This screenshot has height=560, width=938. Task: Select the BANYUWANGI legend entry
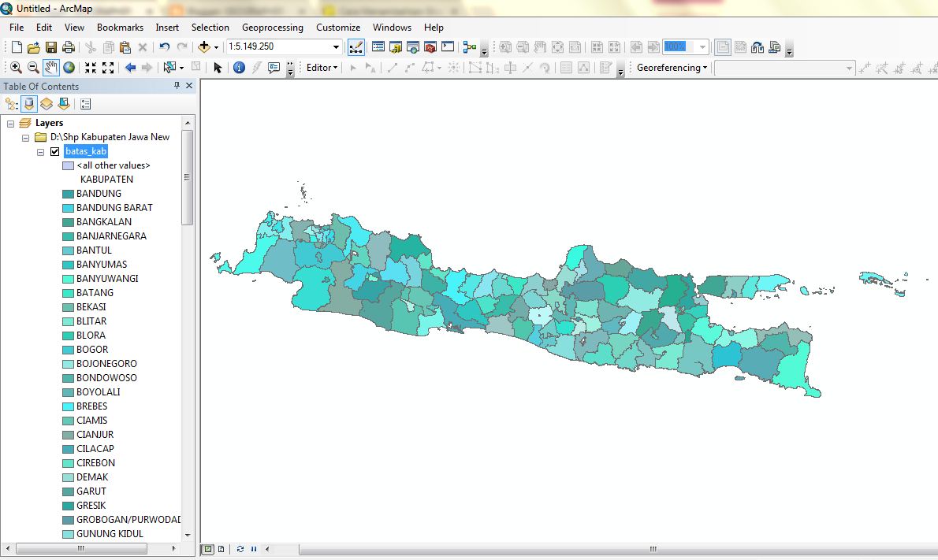(x=107, y=279)
